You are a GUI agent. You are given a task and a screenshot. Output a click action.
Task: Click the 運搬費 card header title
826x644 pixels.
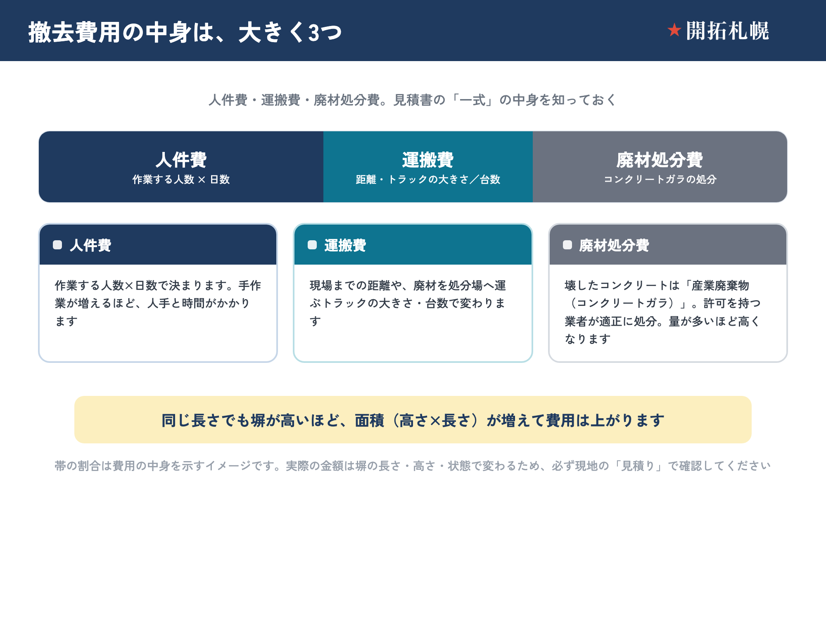(345, 245)
